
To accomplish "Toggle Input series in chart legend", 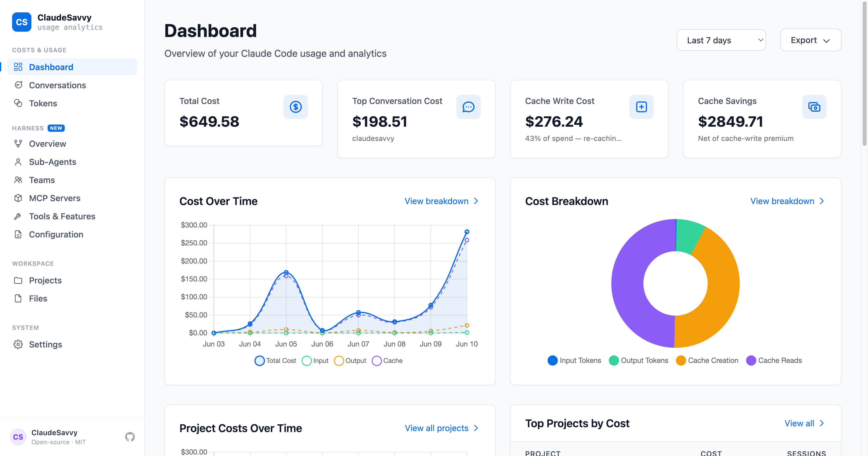I will [315, 361].
